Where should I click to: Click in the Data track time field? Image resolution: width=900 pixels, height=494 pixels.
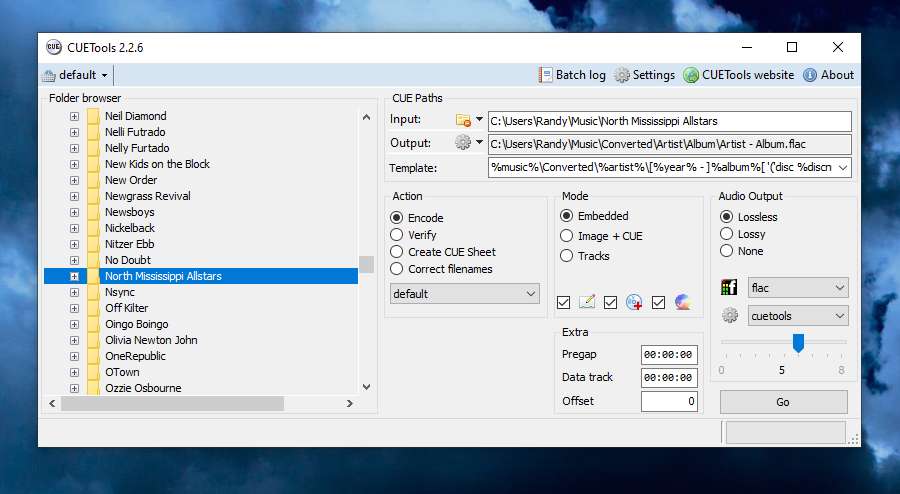[669, 378]
